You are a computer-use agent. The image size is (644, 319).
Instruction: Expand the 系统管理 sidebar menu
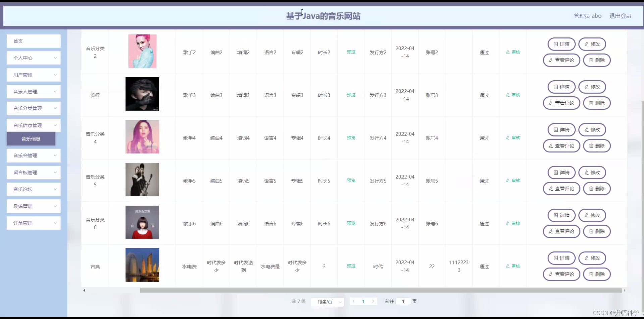[33, 206]
